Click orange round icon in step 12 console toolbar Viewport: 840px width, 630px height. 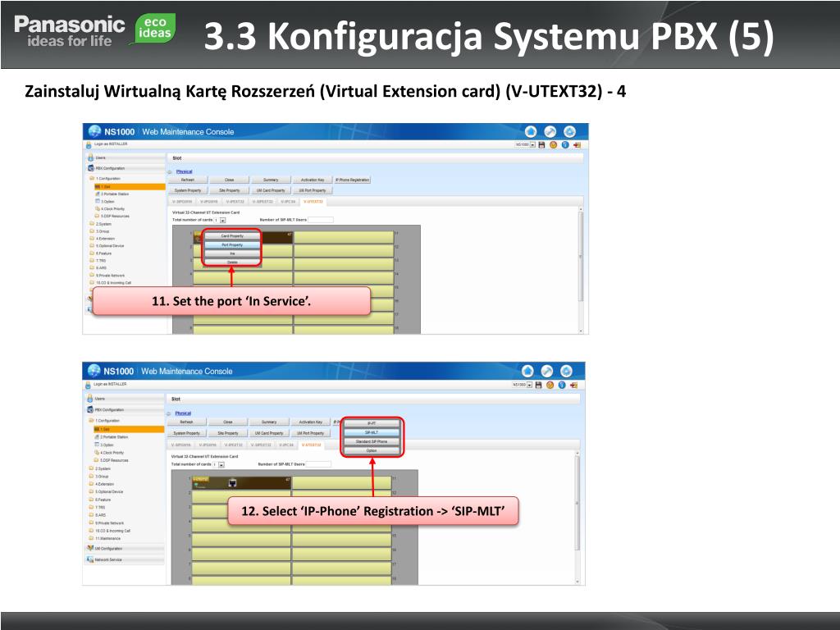pos(550,386)
